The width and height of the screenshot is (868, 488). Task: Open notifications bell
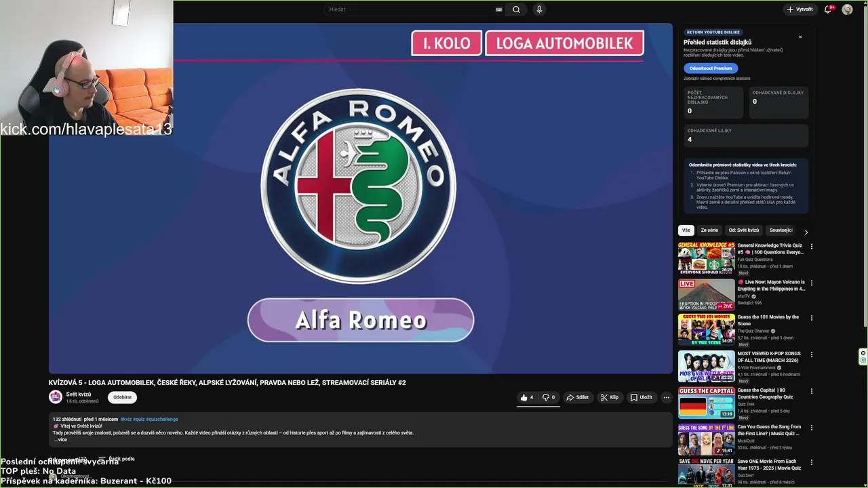pos(828,9)
